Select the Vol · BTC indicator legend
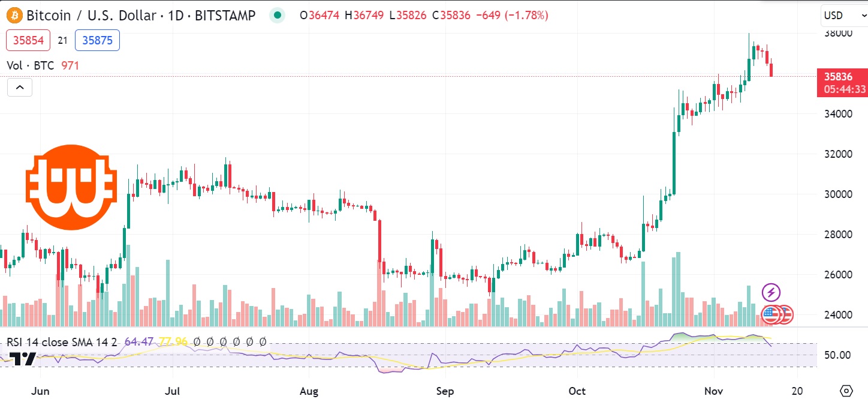 click(31, 65)
